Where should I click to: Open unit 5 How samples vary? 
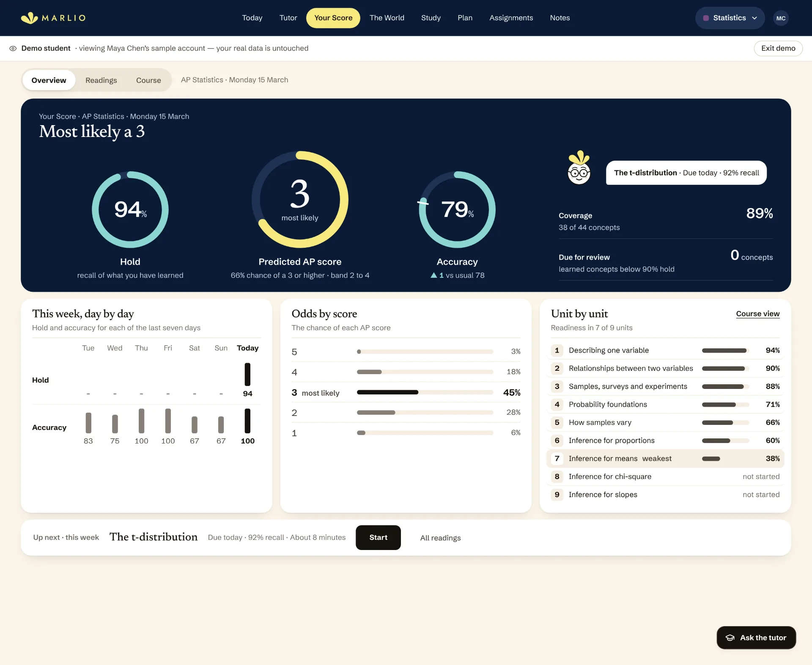(x=665, y=422)
